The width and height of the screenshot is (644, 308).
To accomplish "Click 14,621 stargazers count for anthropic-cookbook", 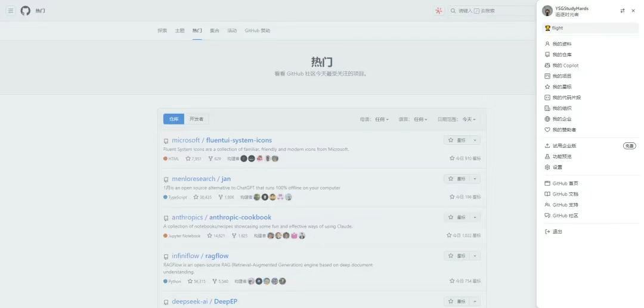I will (216, 236).
